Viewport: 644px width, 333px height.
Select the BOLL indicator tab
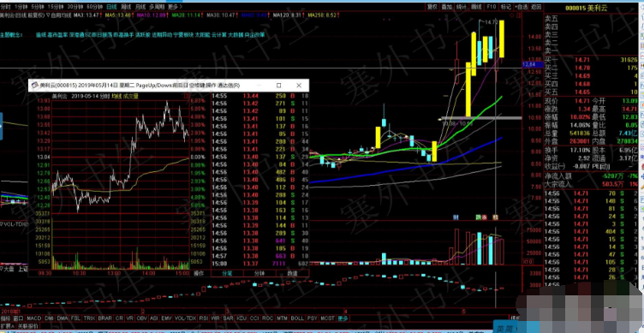tap(297, 318)
